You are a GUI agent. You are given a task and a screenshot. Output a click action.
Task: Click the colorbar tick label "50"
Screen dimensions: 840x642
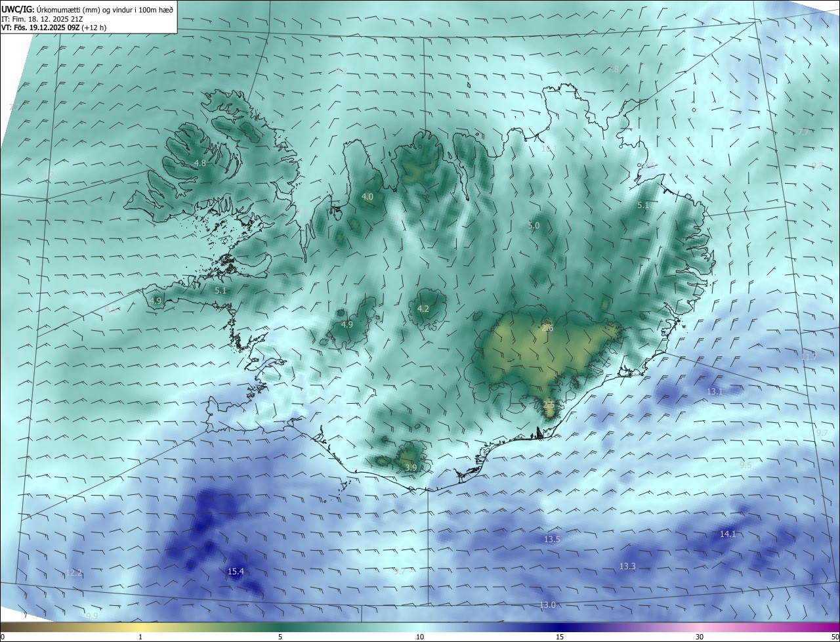point(835,637)
